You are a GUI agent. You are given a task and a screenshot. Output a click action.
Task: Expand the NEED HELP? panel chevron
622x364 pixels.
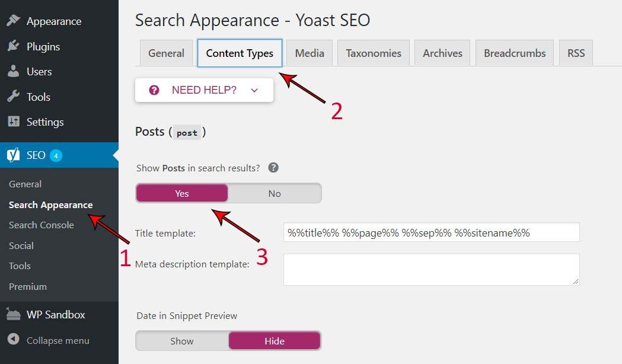254,90
